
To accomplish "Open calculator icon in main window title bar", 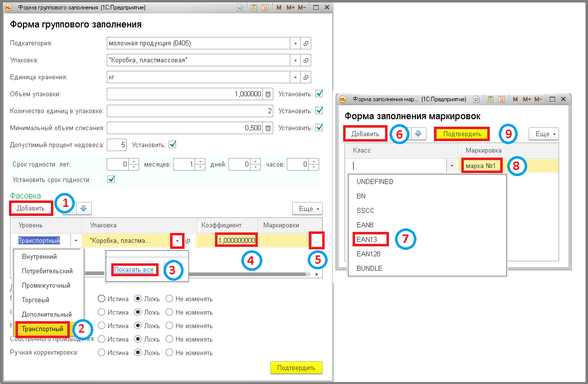I will click(254, 7).
